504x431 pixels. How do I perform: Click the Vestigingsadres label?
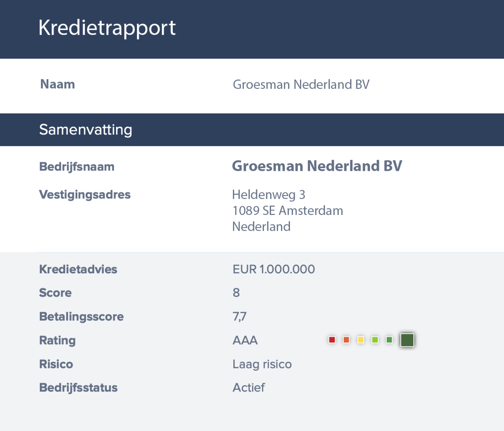click(85, 195)
